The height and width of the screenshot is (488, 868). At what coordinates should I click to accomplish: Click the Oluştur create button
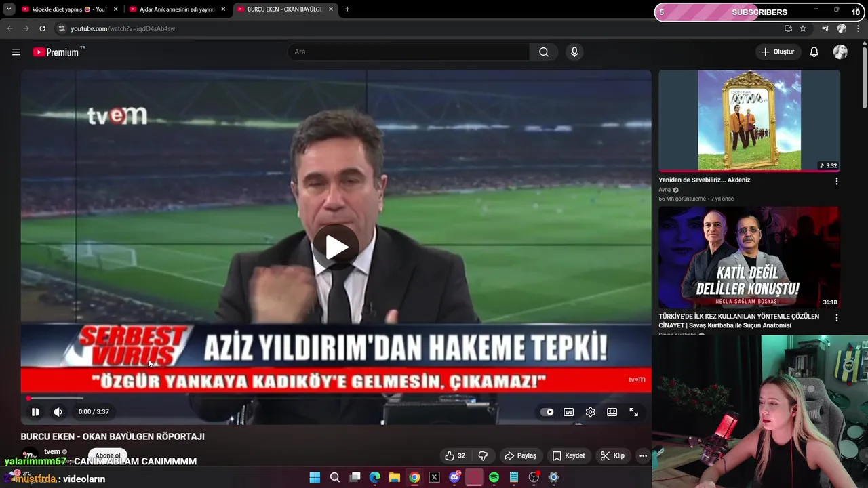[x=778, y=52]
